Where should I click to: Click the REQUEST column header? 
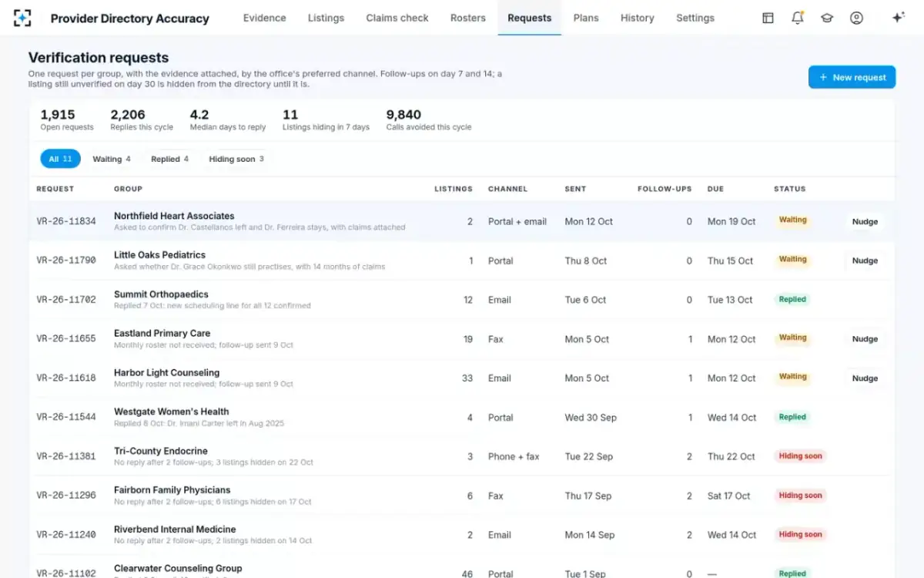(x=55, y=189)
